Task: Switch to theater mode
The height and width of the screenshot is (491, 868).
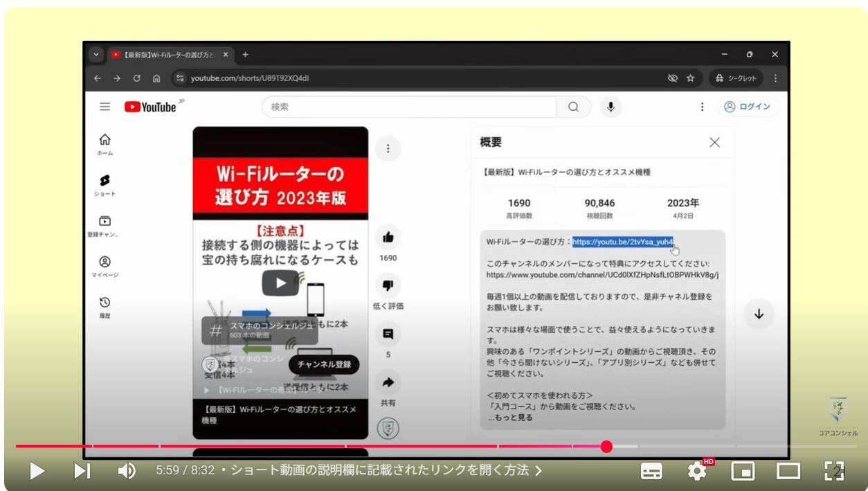Action: coord(788,472)
